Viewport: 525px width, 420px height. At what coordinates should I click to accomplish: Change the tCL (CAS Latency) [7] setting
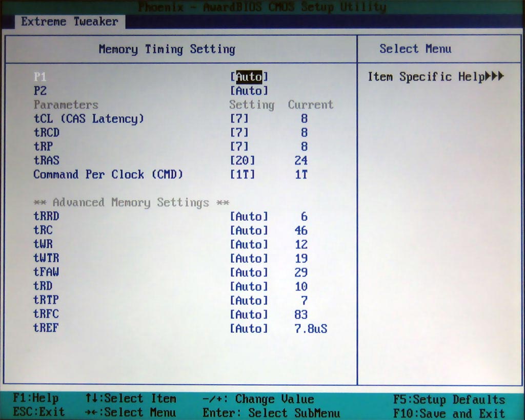coord(239,119)
